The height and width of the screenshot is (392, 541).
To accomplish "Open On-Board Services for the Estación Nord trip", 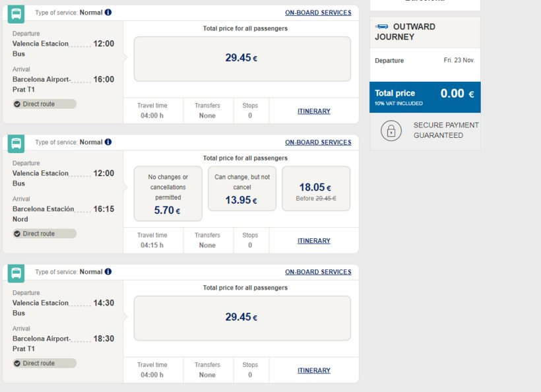I will (318, 143).
